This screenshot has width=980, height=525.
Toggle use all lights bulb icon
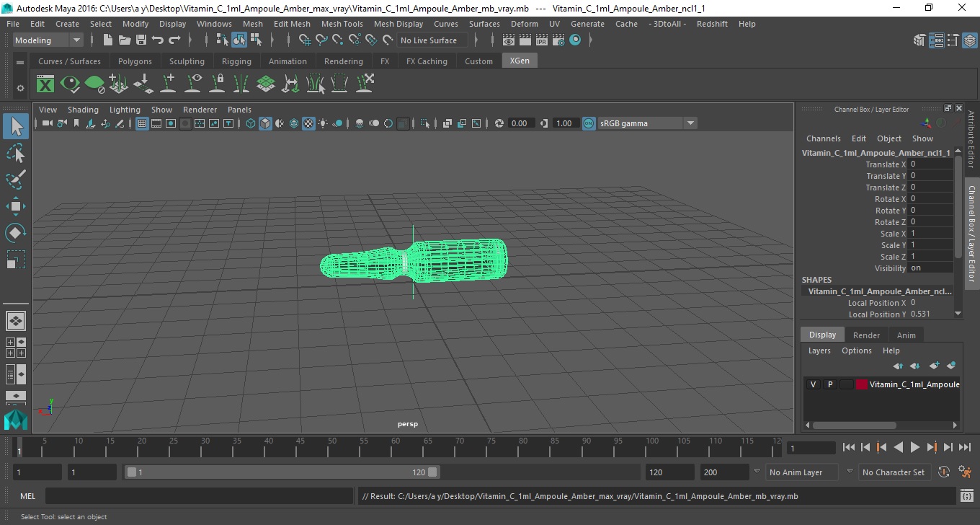point(323,123)
